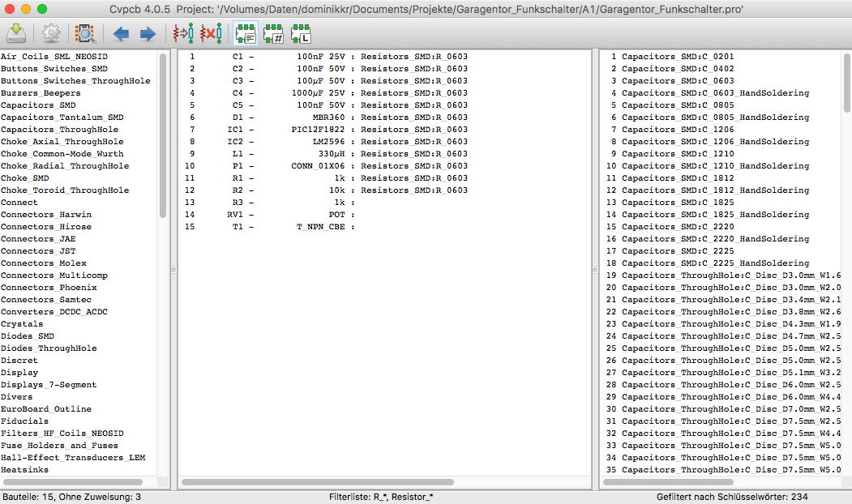Select unassigned component T1 T_NPN_CBE
Image resolution: width=852 pixels, height=504 pixels.
269,227
